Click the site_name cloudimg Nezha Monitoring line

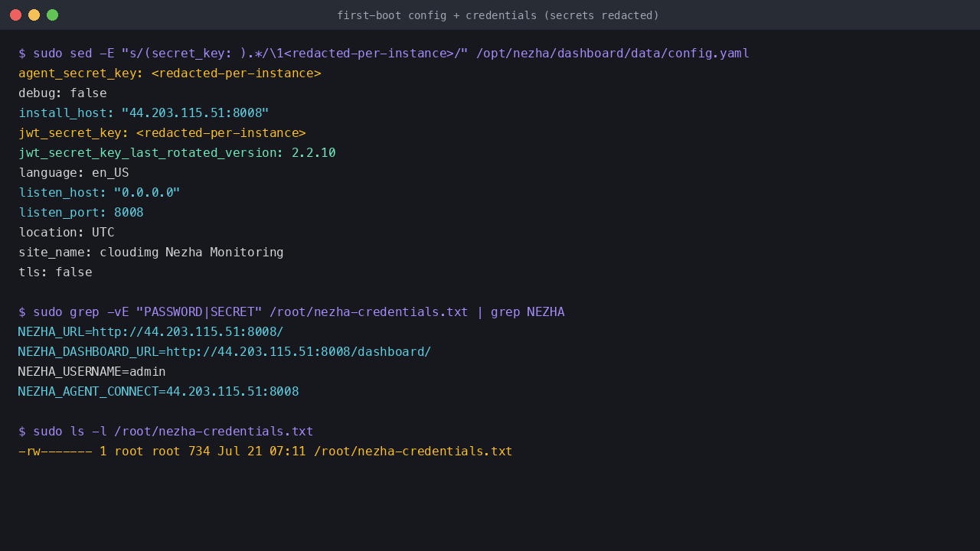[x=151, y=253]
